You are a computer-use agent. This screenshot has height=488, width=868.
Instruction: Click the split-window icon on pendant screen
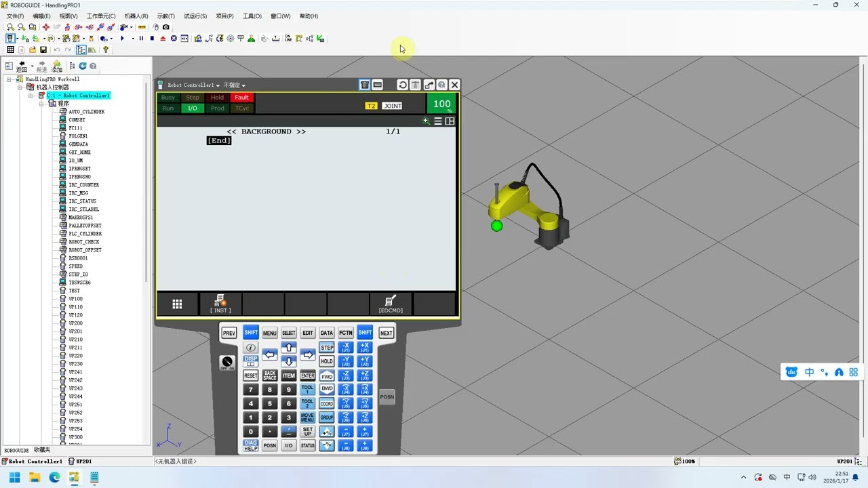450,121
